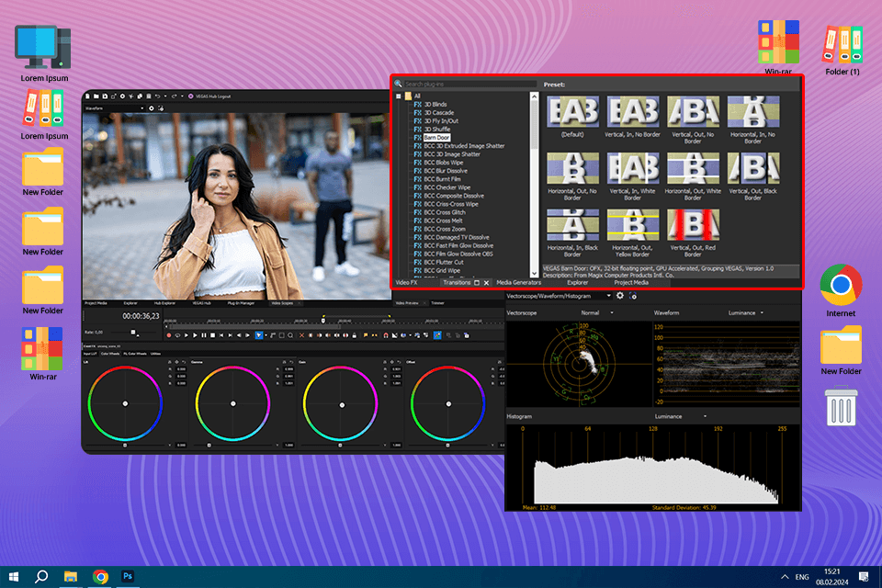Click center point of Lift color wheel
Viewport: 882px width, 588px height.
click(x=125, y=403)
